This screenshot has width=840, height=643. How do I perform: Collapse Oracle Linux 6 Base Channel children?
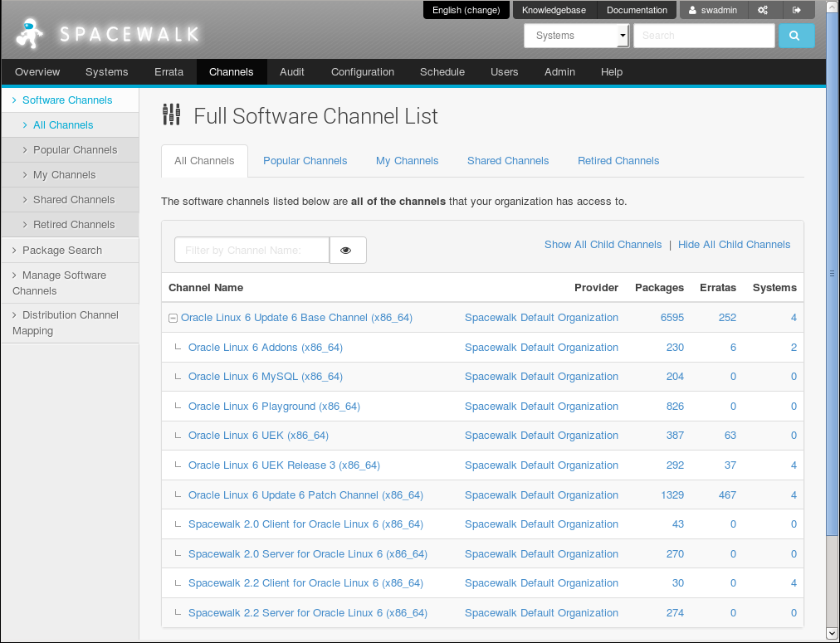[173, 318]
